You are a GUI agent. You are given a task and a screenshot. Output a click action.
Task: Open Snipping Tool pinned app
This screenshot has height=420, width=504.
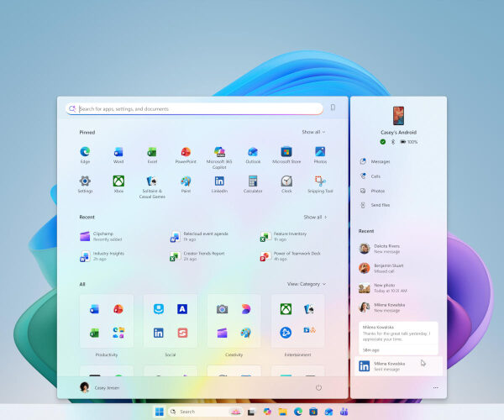320,184
